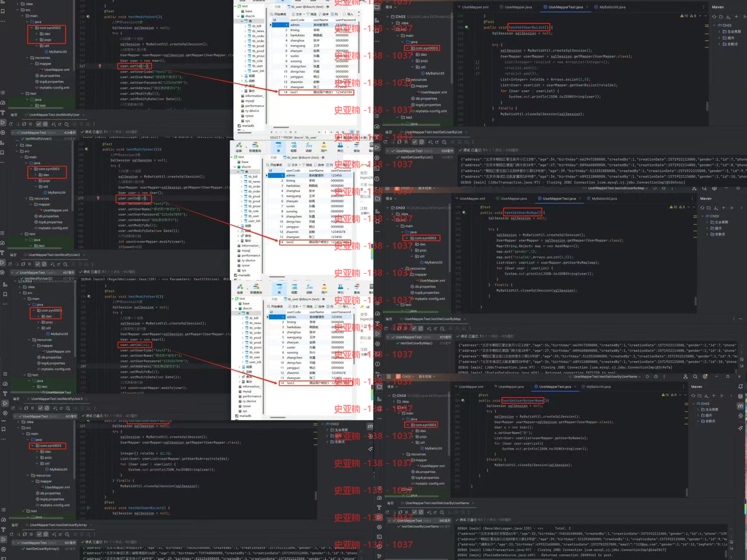Toggle show ignored tests in testGetUserByUserName run panel

421,512
